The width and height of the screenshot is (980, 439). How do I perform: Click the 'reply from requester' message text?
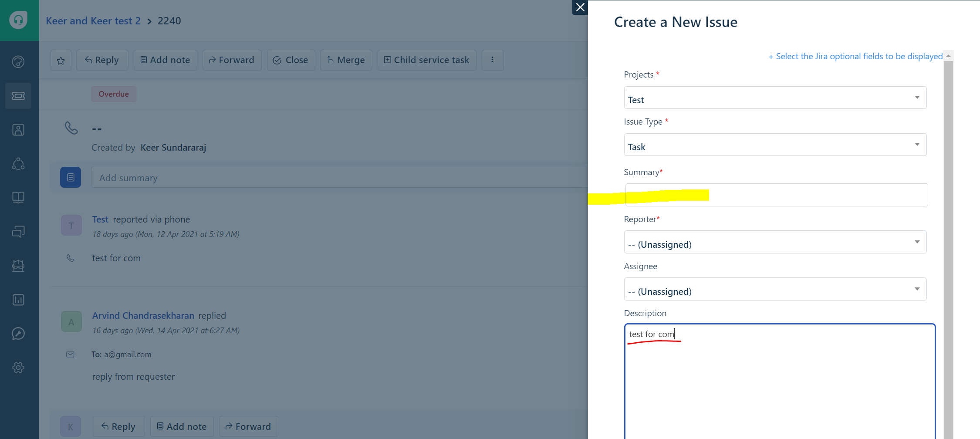pos(133,377)
